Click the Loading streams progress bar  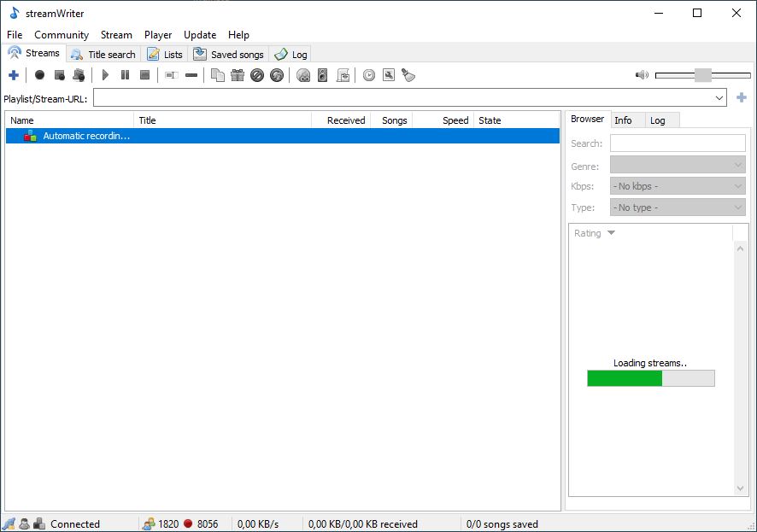point(651,378)
